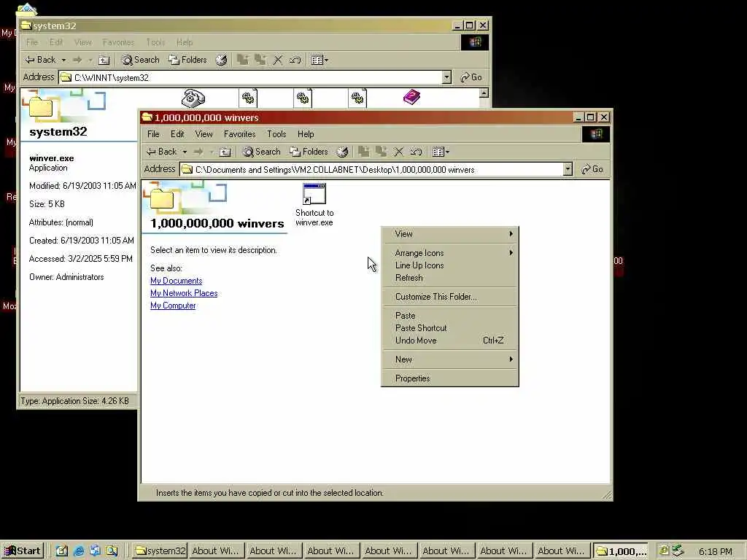Open View menu in winvers window
747x560 pixels.
click(x=204, y=134)
